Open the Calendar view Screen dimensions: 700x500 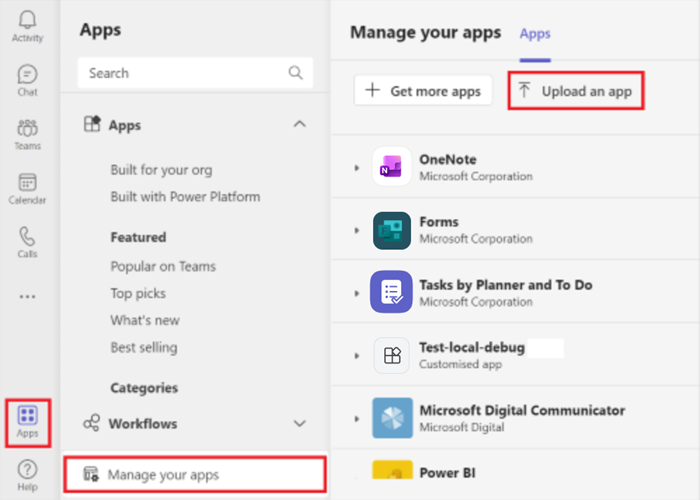27,188
